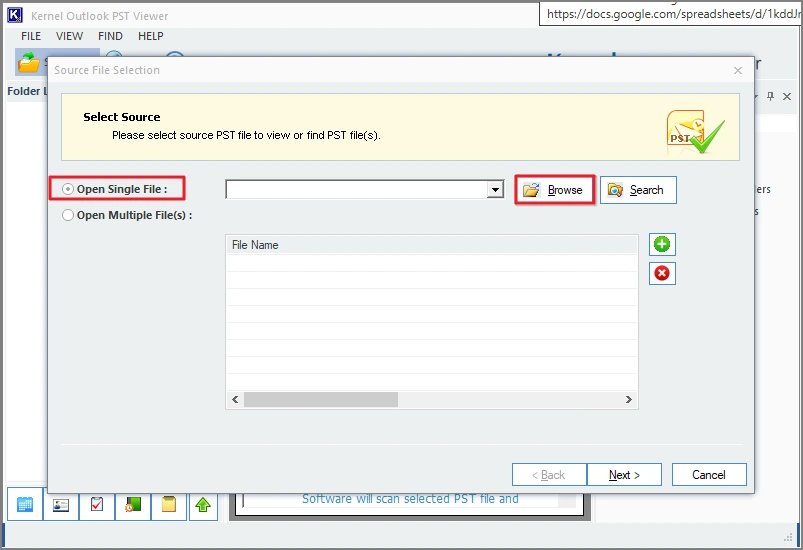Image resolution: width=803 pixels, height=550 pixels.
Task: Open the yellow Notes icon in bottom bar
Action: pyautogui.click(x=169, y=505)
